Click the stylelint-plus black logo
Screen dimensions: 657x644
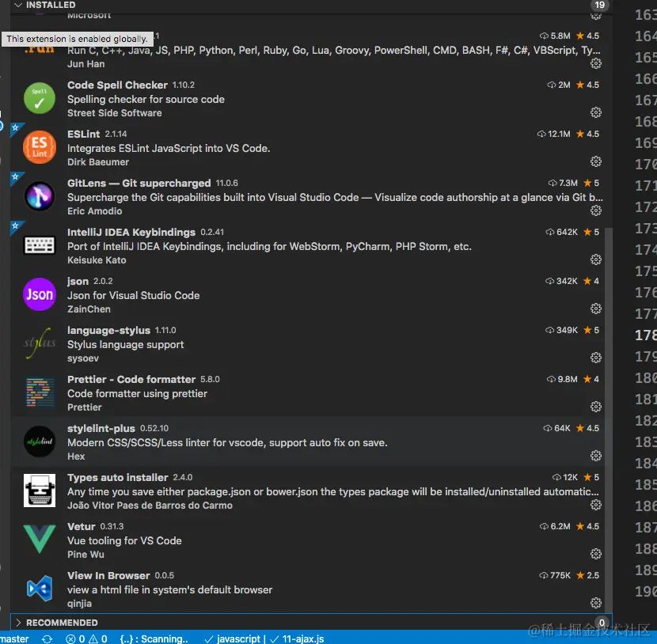click(40, 441)
